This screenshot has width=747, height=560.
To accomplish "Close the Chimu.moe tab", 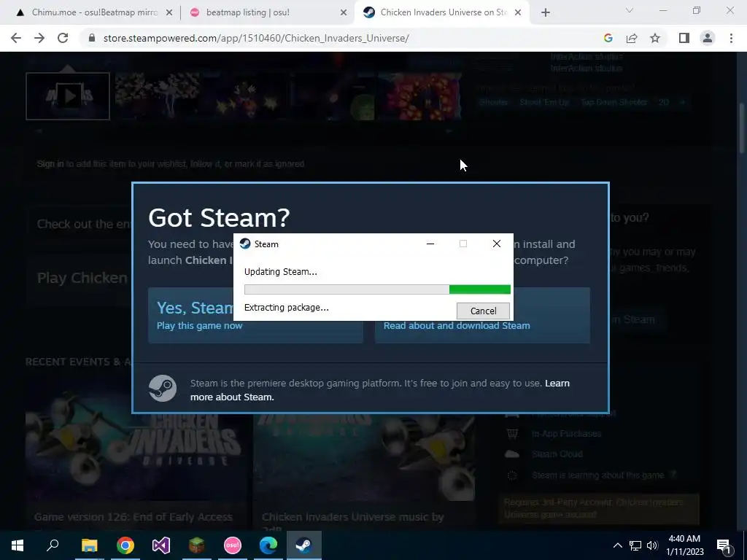I will (169, 13).
